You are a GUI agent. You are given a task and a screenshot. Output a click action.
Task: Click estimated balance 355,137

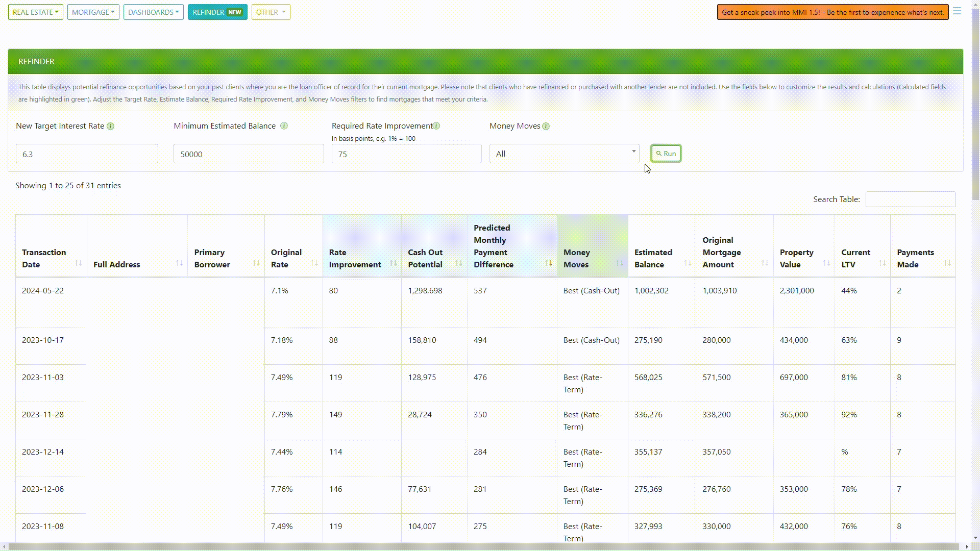pyautogui.click(x=648, y=452)
